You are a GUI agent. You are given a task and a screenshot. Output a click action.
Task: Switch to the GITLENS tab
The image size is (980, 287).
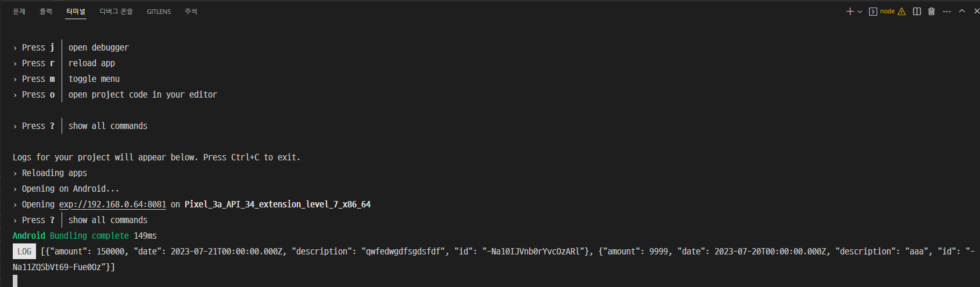coord(159,12)
